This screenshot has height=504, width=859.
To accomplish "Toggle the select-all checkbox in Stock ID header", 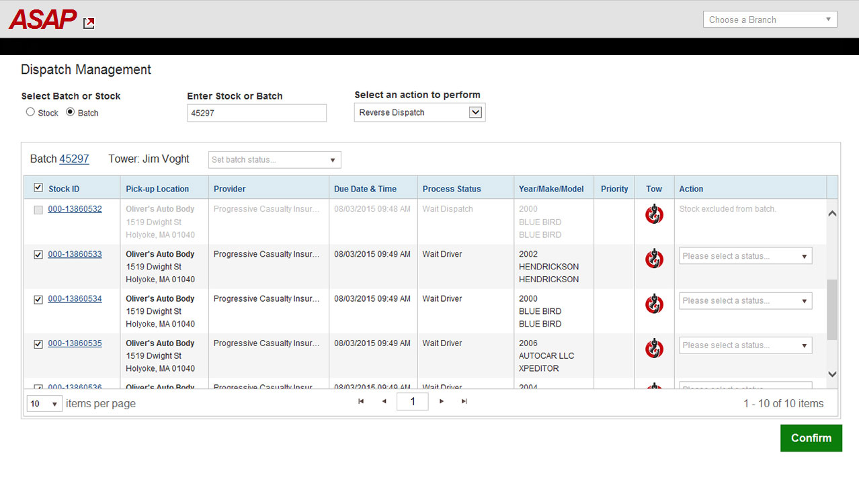I will tap(38, 188).
